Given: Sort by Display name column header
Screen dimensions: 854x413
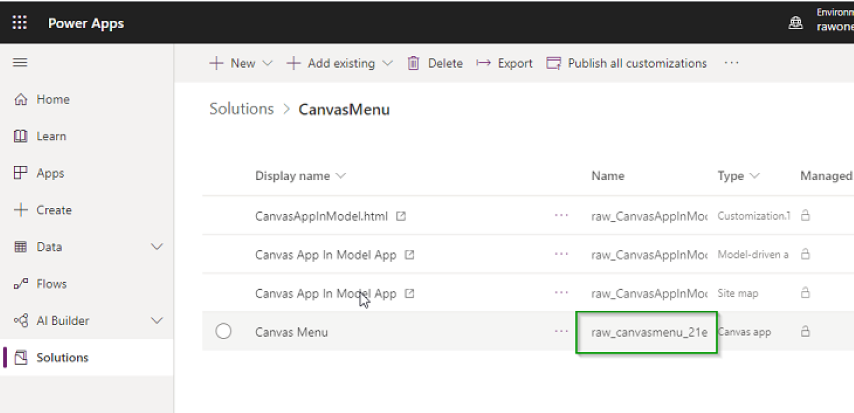Looking at the screenshot, I should (x=301, y=176).
